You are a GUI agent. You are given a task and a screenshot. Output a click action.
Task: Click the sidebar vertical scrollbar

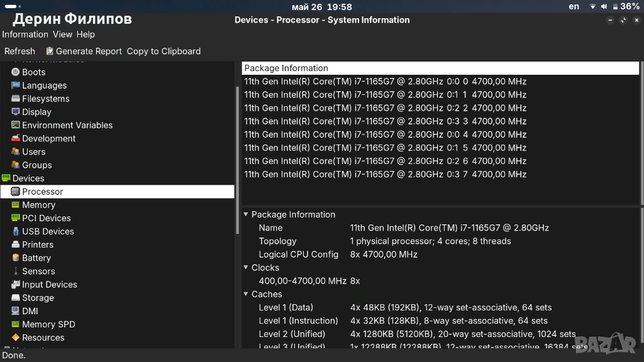[237, 160]
